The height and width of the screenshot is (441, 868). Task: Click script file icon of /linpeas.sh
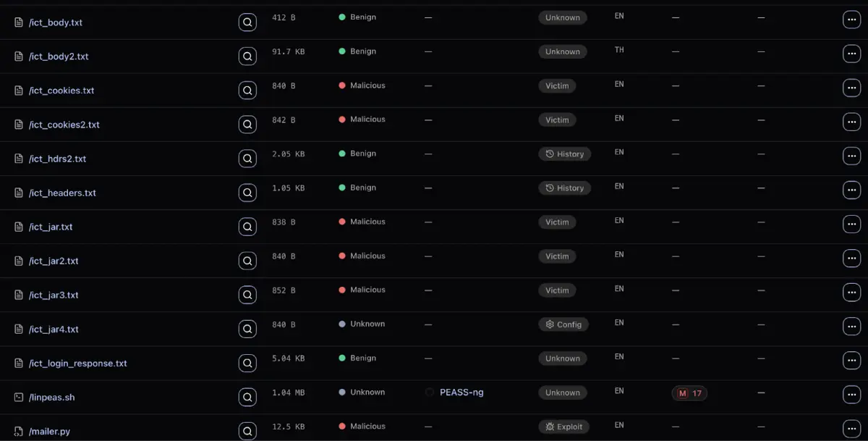pyautogui.click(x=19, y=397)
